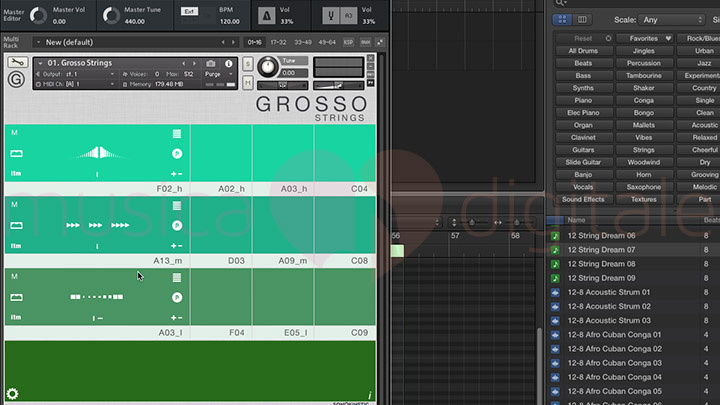Toggle the Solo button for Grosso Strings
Viewport: 720px width, 405px height.
click(x=247, y=64)
